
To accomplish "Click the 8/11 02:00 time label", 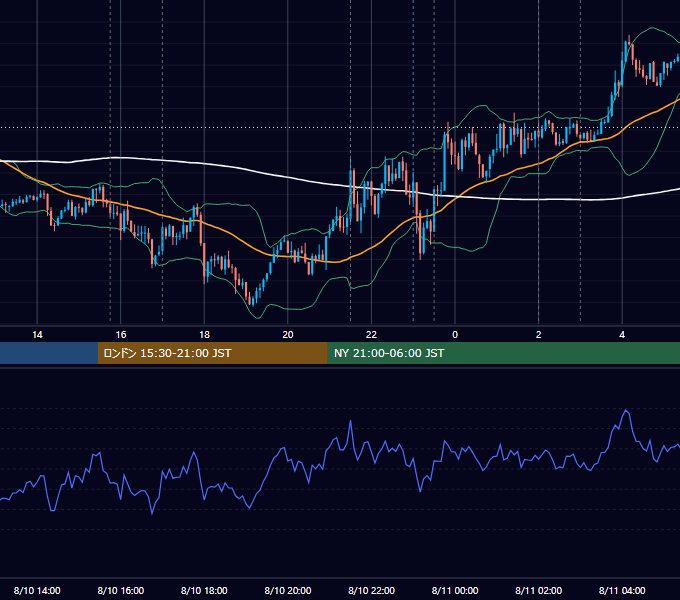I will tap(539, 590).
